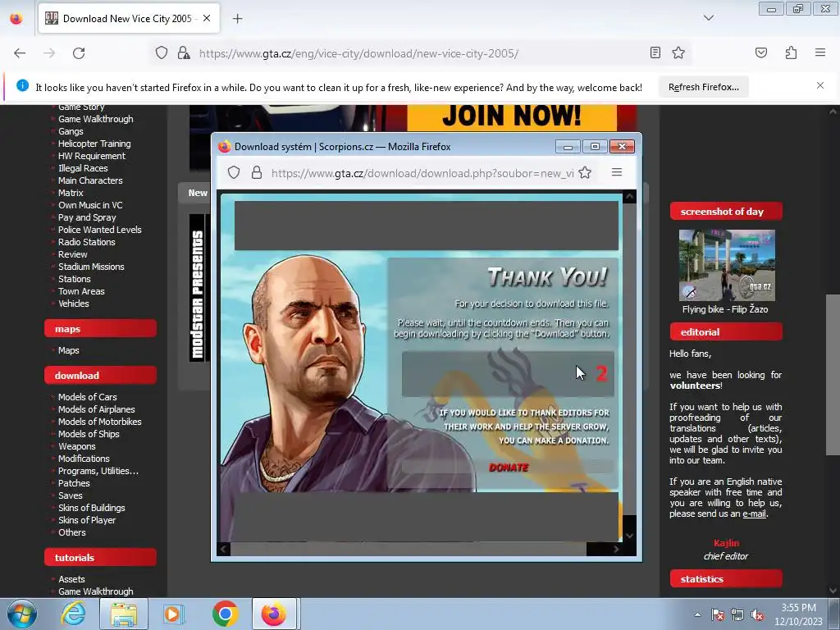Viewport: 840px width, 630px height.
Task: Open the Maps link under maps
Action: pos(69,350)
